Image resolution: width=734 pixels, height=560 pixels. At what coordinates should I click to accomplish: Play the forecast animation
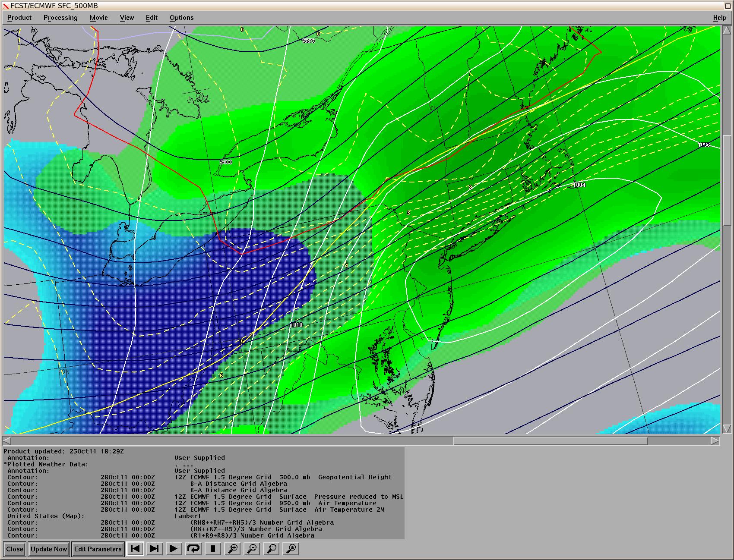pos(174,549)
